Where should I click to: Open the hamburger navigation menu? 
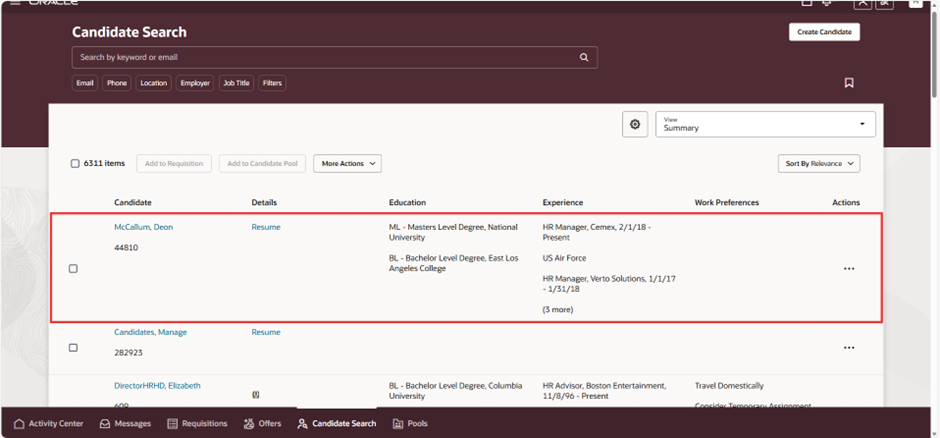pyautogui.click(x=15, y=2)
